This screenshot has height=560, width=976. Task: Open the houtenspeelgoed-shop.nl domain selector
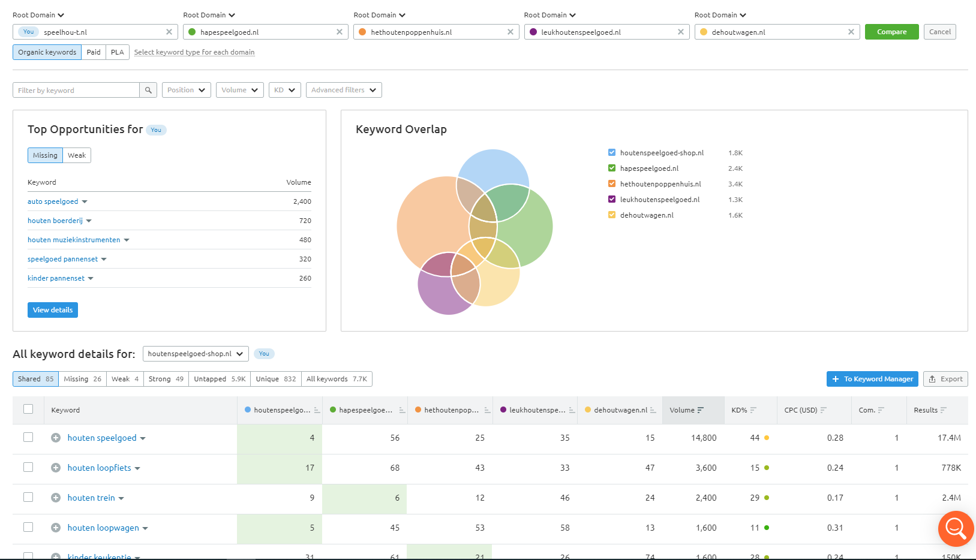196,354
